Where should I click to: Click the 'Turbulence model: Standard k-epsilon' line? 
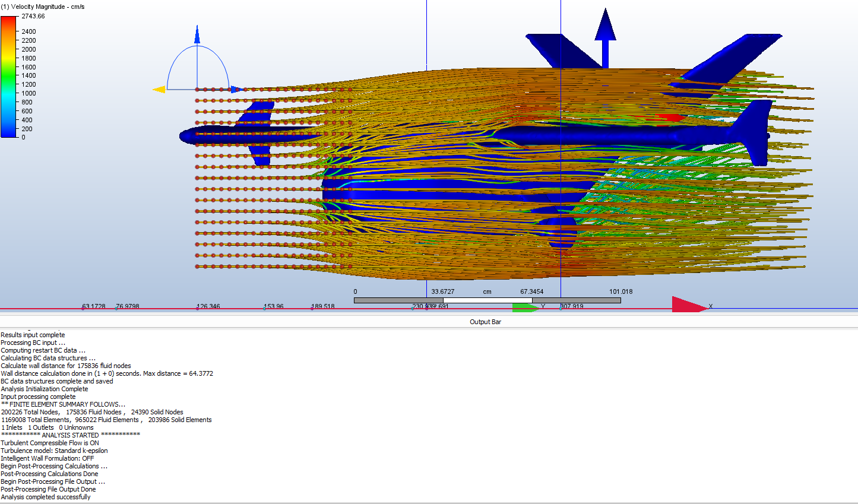pos(55,451)
